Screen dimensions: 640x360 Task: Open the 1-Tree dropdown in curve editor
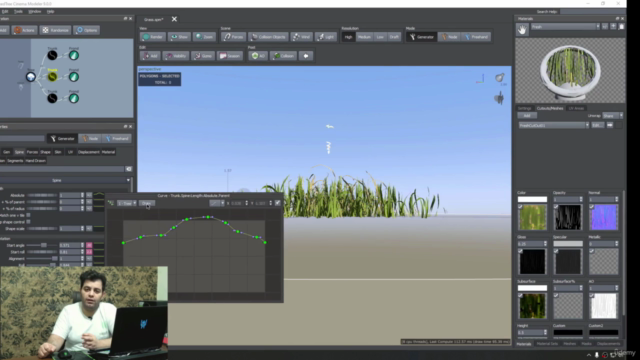pos(127,203)
